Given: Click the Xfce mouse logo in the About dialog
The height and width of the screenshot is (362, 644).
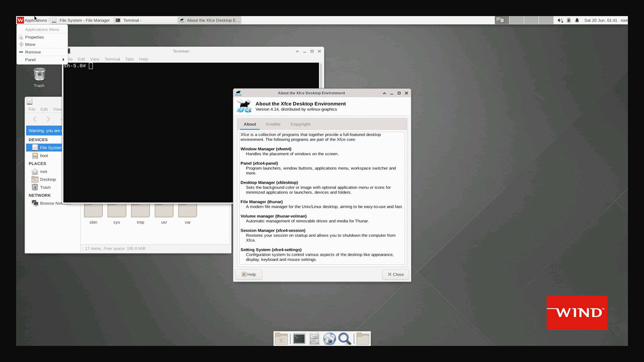Looking at the screenshot, I should coord(244,106).
